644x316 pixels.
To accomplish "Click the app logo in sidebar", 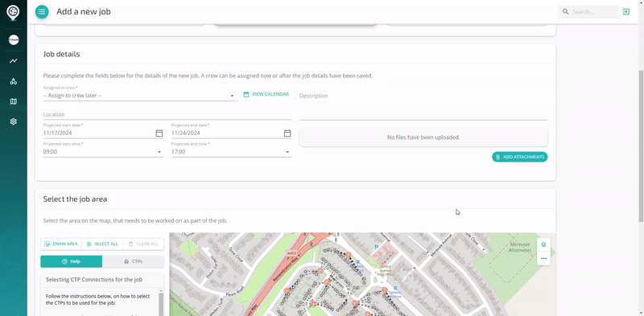I will point(13,12).
